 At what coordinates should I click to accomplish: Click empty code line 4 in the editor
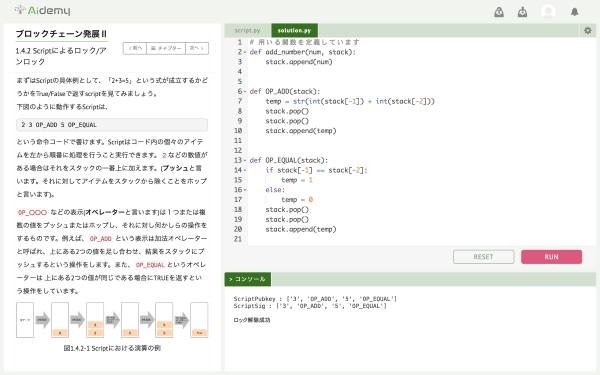tap(421, 72)
